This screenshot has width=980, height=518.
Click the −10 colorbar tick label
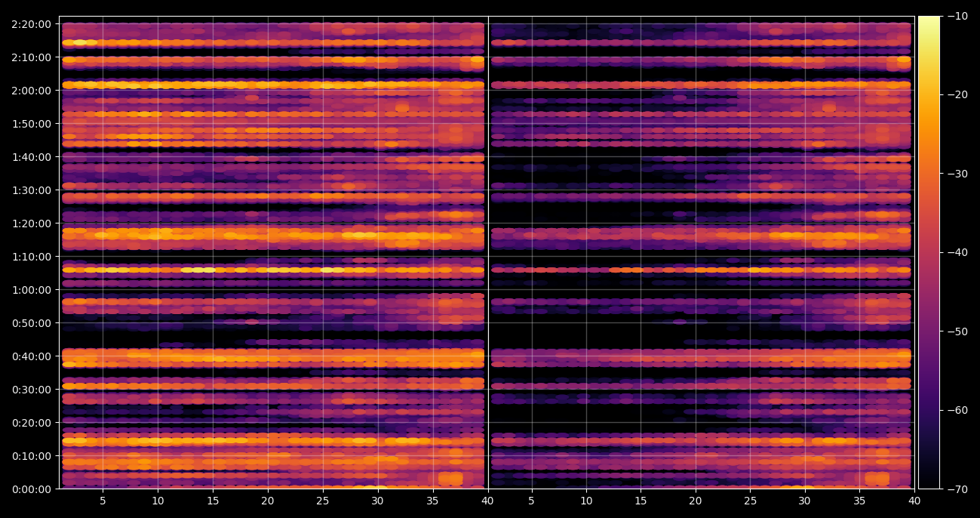tap(957, 16)
